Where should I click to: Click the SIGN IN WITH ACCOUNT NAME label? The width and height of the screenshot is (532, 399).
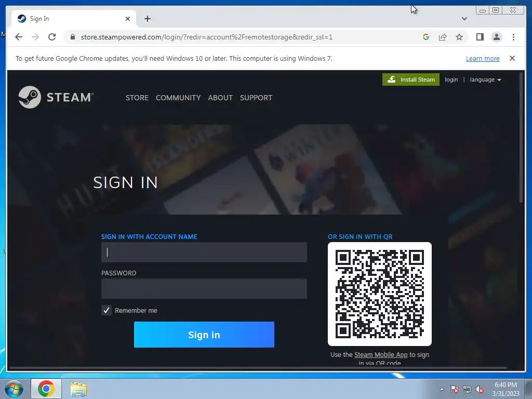[149, 237]
